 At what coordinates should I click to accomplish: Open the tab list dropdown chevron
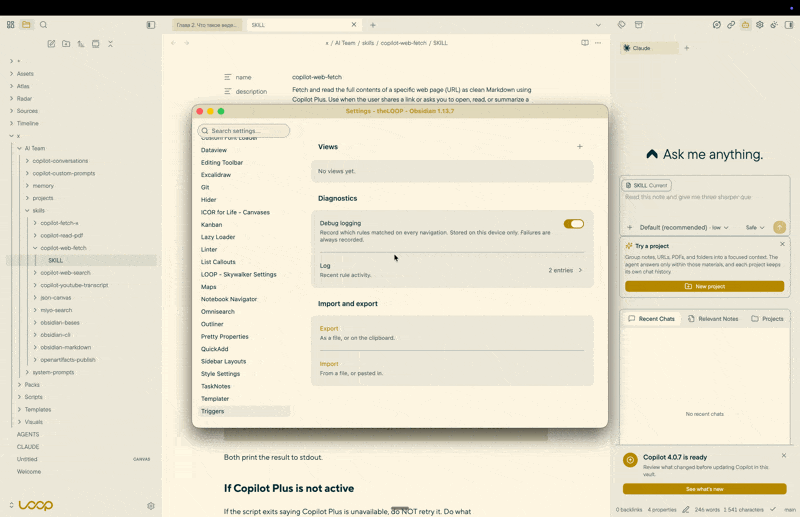(x=598, y=24)
